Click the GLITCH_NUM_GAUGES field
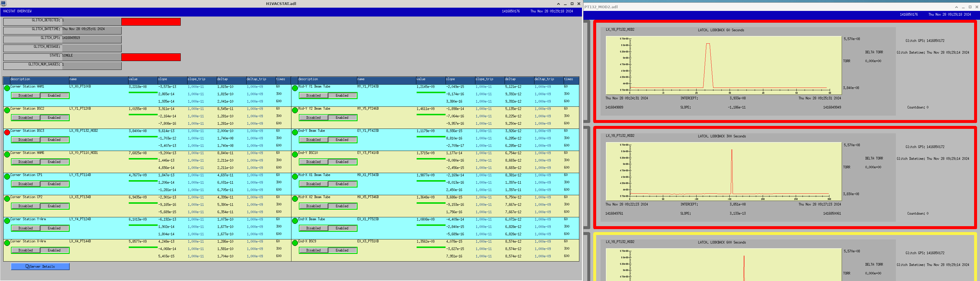This screenshot has height=281, width=980. (x=92, y=66)
